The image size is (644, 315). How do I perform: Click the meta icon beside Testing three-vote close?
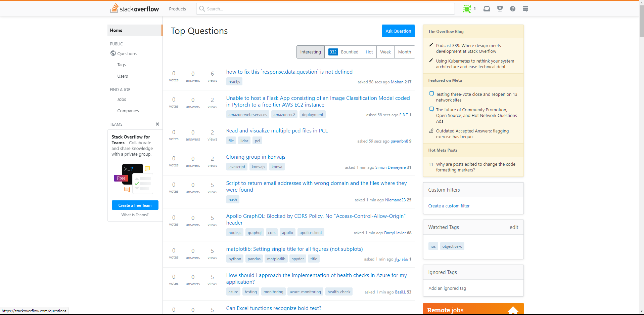click(x=431, y=94)
